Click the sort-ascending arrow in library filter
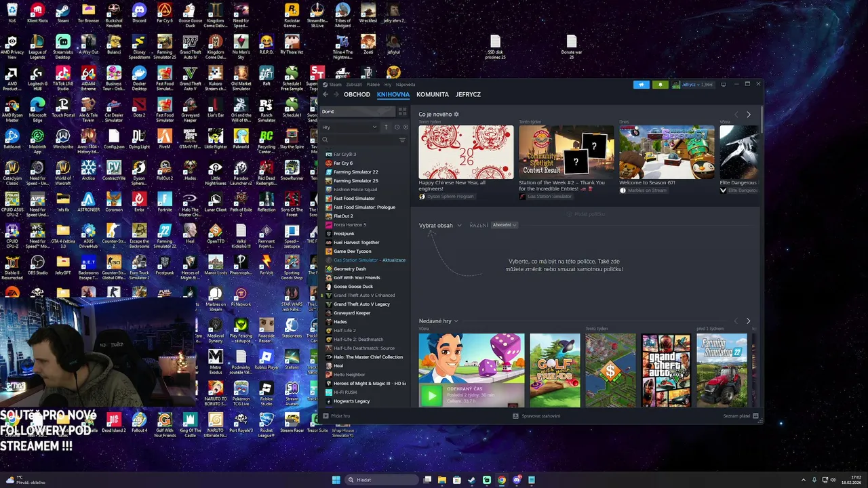This screenshot has width=868, height=488. tap(387, 127)
